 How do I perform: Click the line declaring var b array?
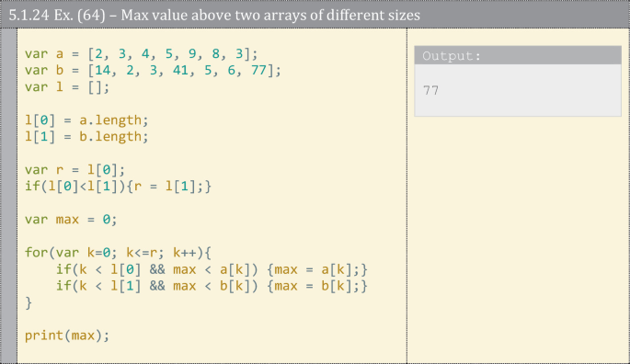pos(153,70)
